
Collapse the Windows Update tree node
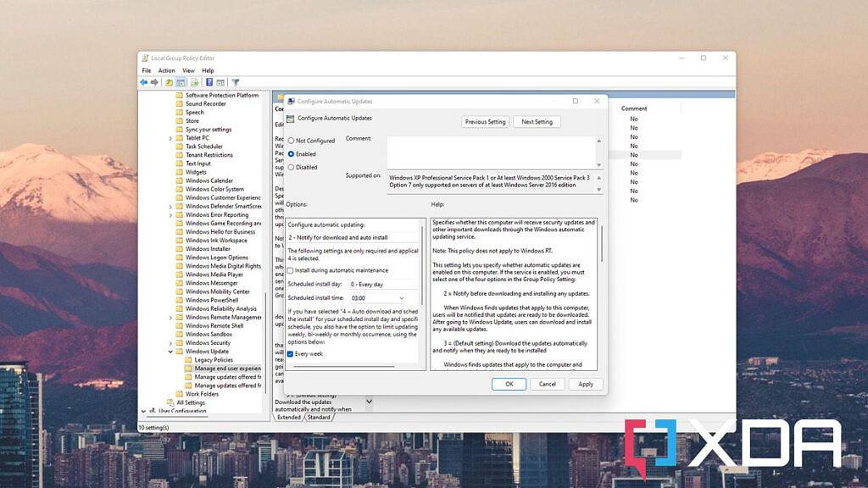(170, 351)
